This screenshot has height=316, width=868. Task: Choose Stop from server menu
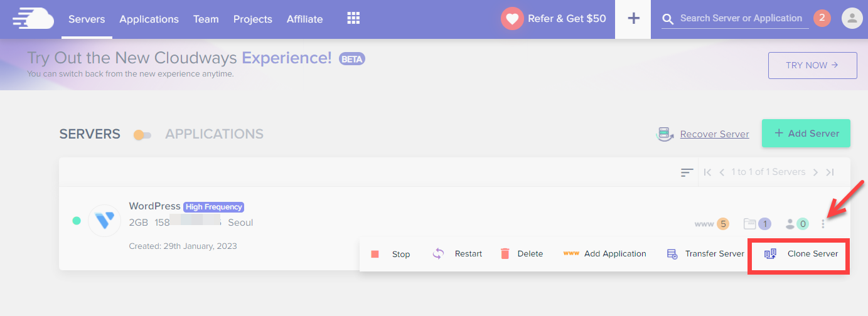pyautogui.click(x=390, y=254)
